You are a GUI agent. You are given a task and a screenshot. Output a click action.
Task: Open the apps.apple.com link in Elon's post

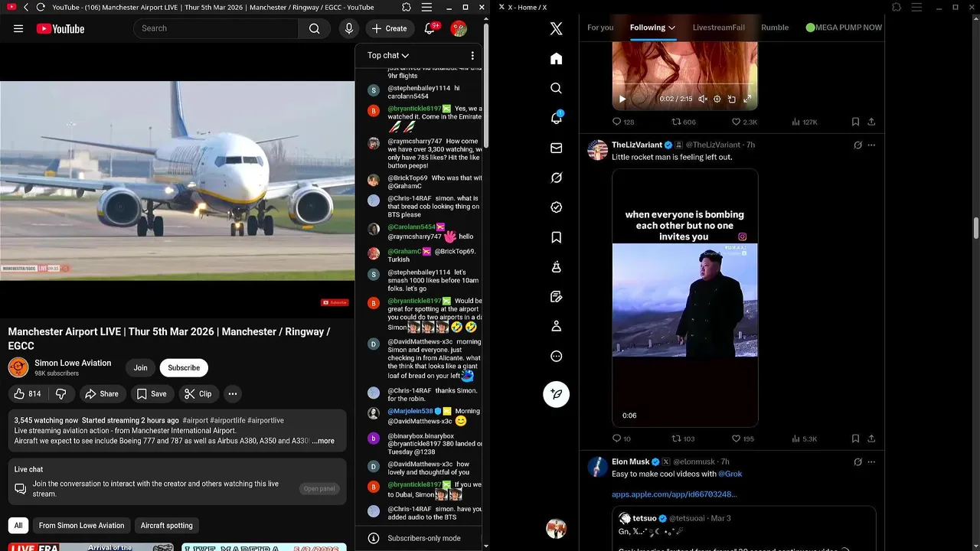coord(674,494)
